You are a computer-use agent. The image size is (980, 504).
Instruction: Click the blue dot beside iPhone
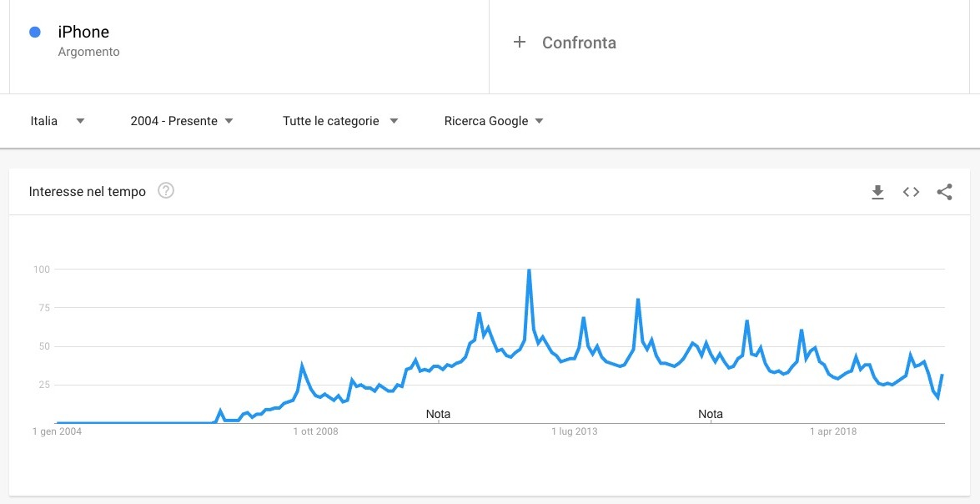tap(35, 33)
